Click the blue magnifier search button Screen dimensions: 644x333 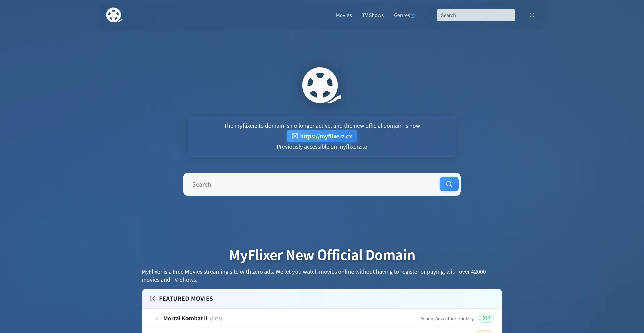tap(449, 184)
